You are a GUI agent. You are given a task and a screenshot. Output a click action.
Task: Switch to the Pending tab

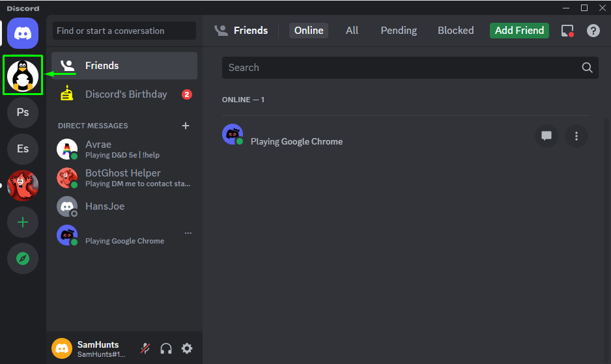click(399, 31)
